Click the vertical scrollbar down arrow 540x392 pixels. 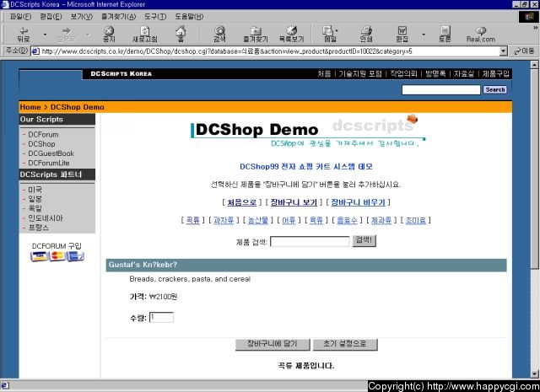[534, 374]
